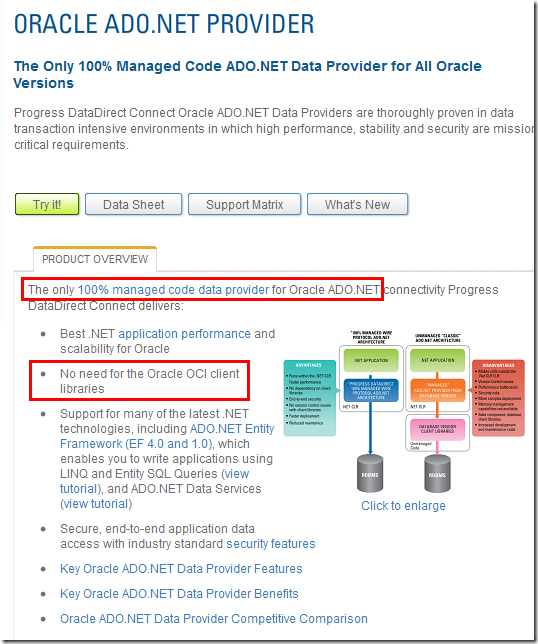Open the application performance link
Screen dimensions: 538x644
pyautogui.click(x=184, y=334)
